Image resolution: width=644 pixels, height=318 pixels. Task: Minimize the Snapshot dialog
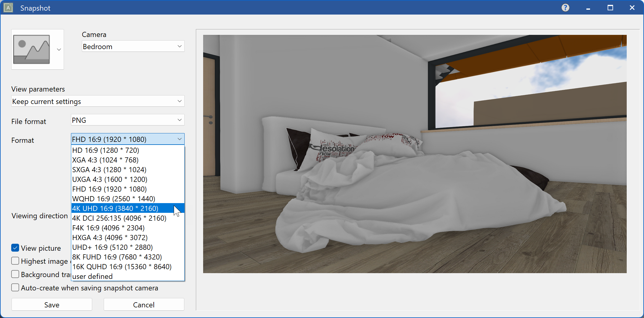[x=588, y=8]
